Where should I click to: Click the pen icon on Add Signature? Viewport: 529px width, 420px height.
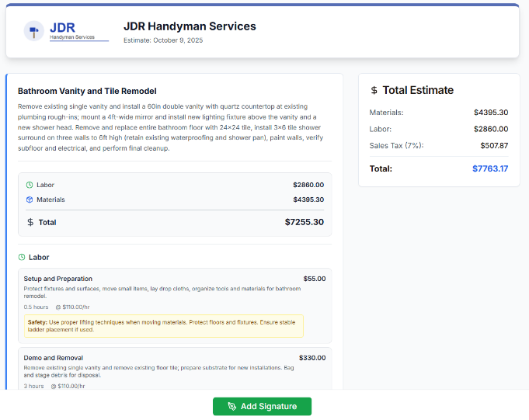click(231, 407)
